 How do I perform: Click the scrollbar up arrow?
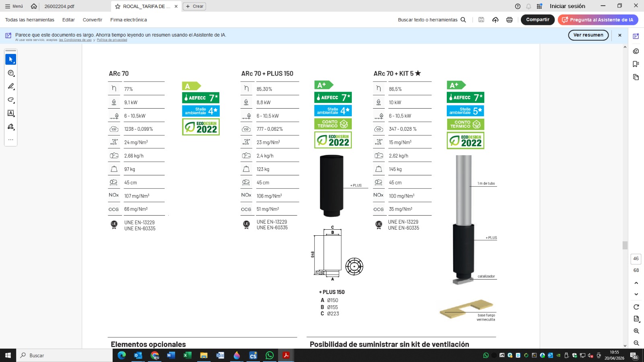625,47
